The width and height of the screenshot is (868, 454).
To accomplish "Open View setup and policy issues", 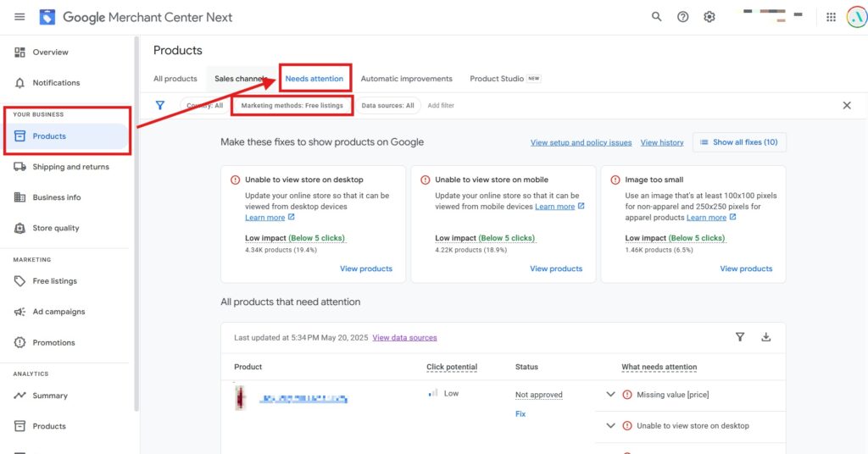I will 581,142.
